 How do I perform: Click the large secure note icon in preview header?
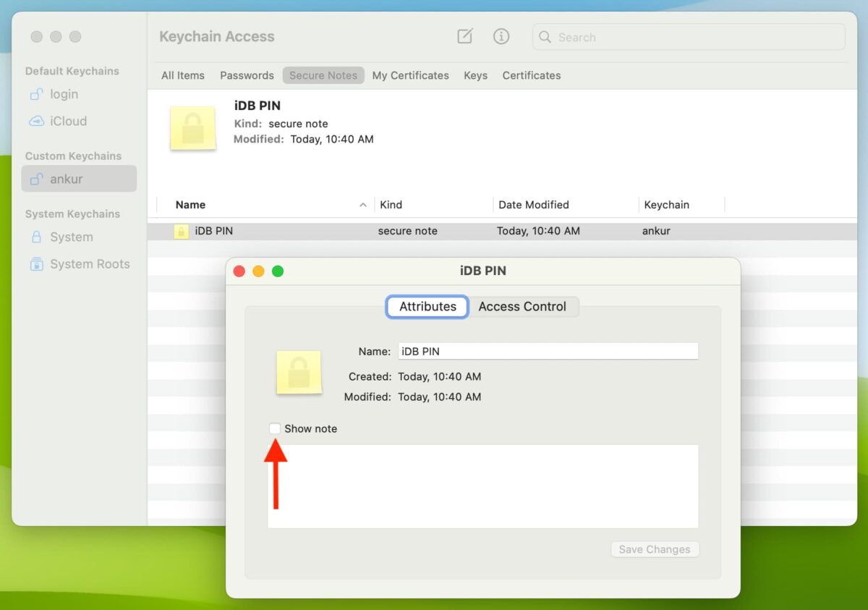193,128
